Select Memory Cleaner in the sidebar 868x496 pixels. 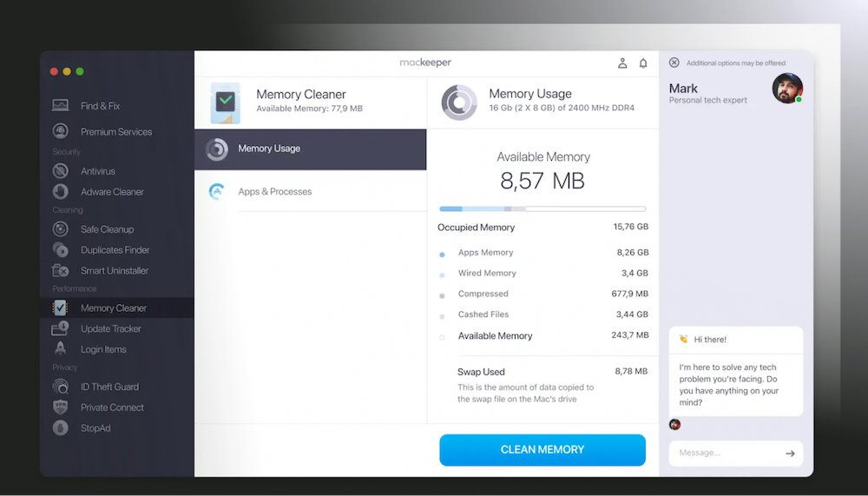[x=117, y=308]
